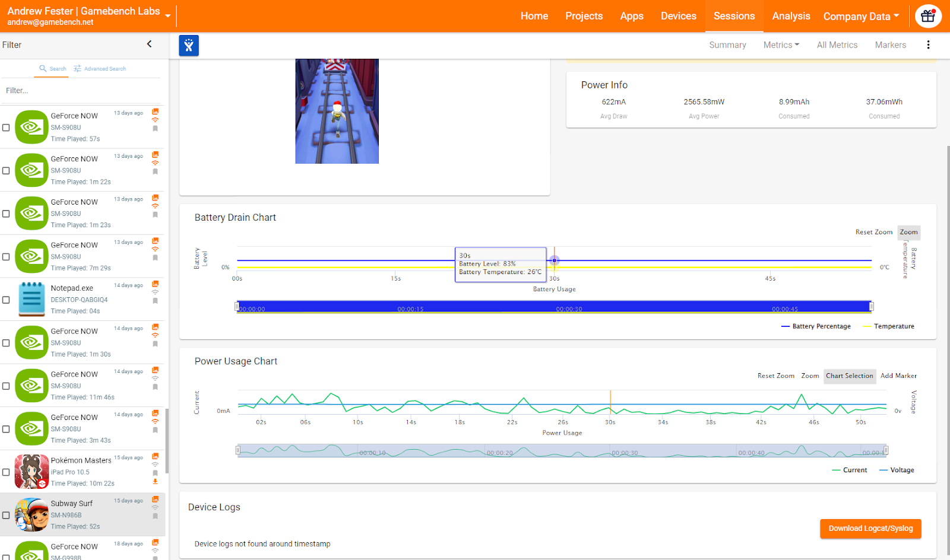Grab left handle of Battery Usage range slider
This screenshot has height=560, width=950.
(x=237, y=307)
